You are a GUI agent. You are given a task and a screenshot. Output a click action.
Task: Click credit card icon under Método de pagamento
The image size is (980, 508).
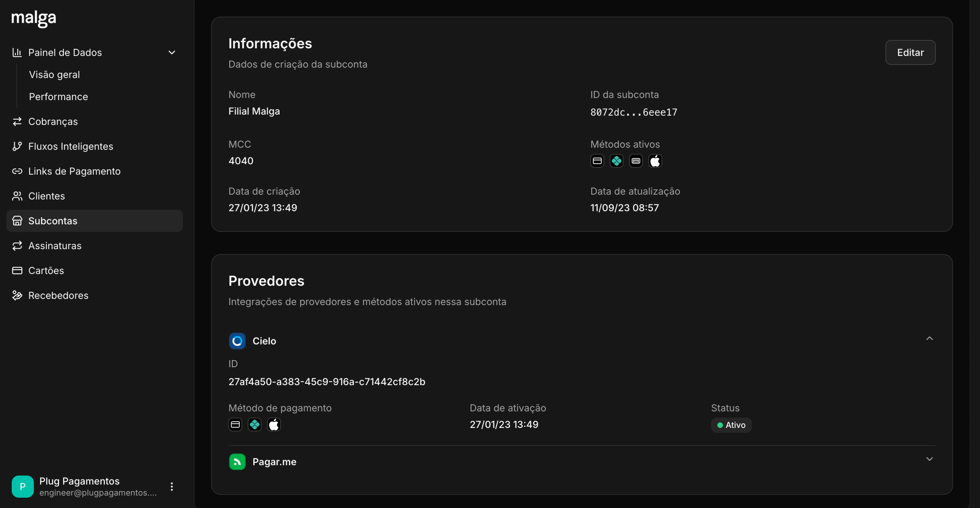(235, 425)
